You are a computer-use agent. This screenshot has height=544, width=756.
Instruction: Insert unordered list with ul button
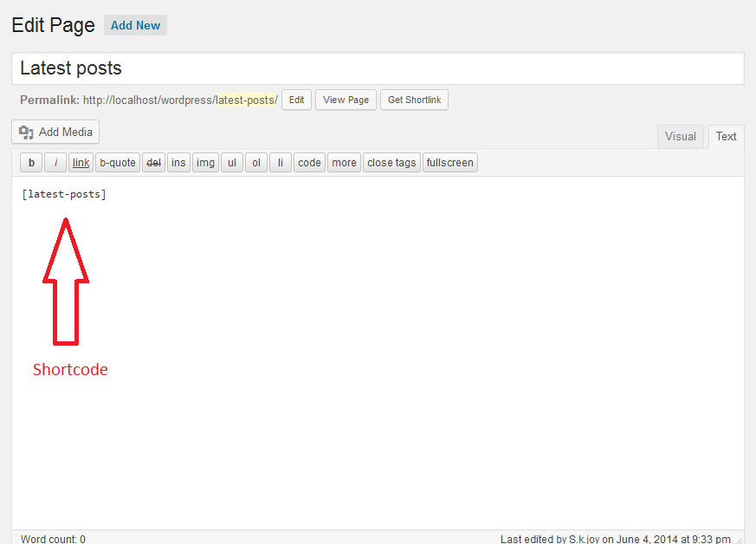[x=232, y=163]
